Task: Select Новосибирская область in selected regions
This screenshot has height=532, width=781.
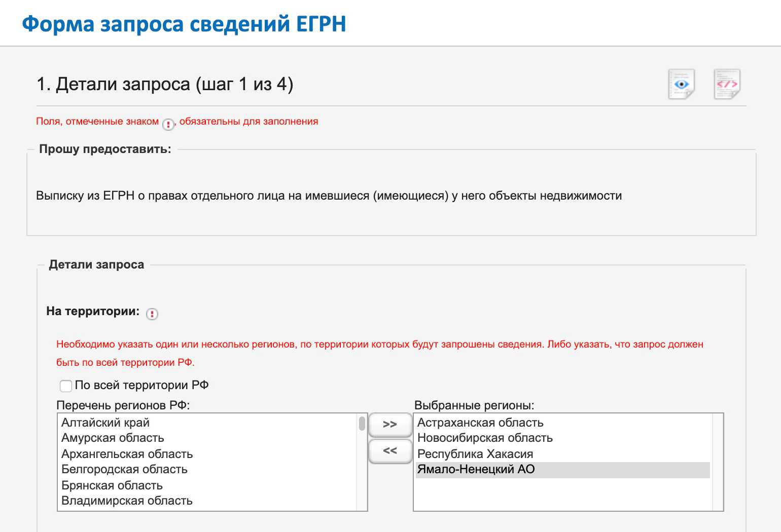Action: tap(485, 438)
